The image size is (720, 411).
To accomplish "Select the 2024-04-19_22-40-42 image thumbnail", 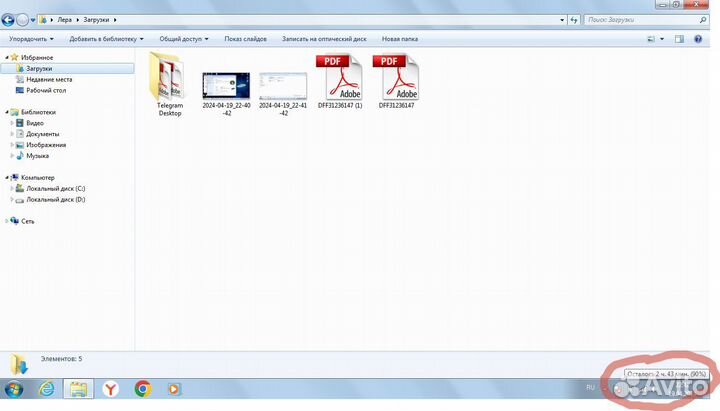I will tap(226, 94).
